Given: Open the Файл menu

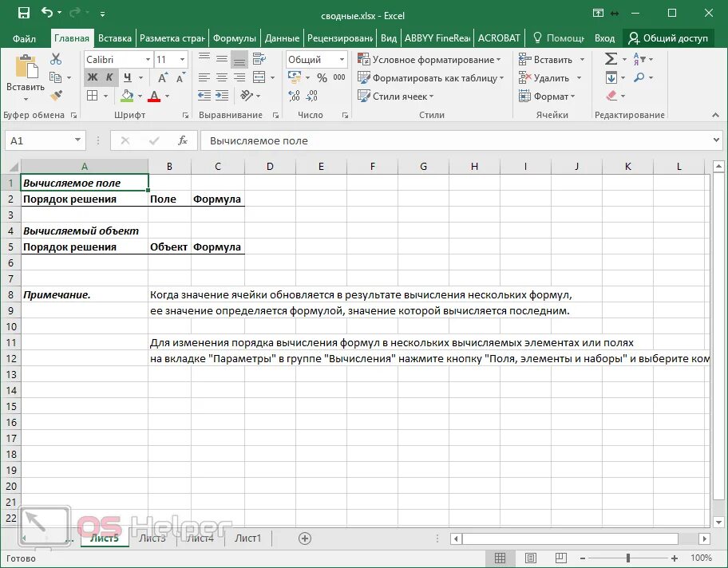Looking at the screenshot, I should click(24, 38).
